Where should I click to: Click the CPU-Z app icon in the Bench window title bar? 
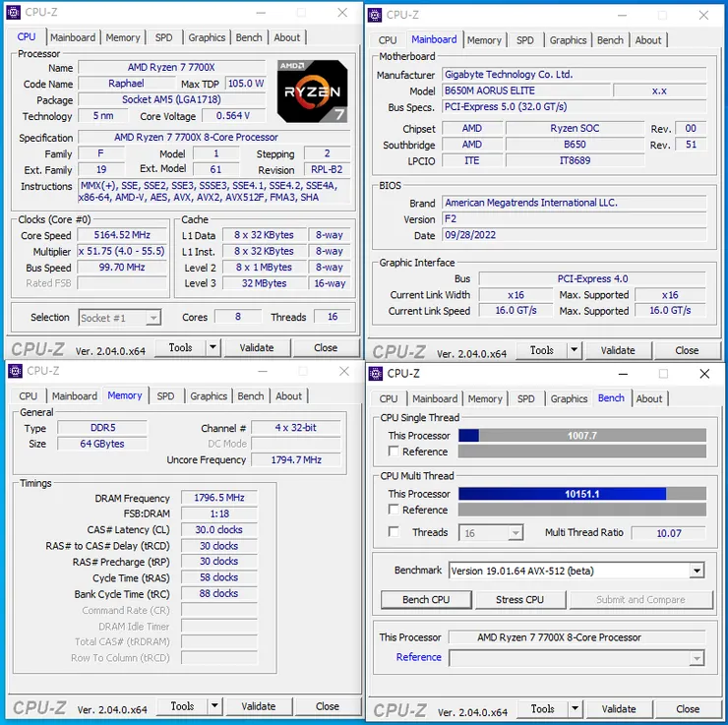tap(375, 374)
